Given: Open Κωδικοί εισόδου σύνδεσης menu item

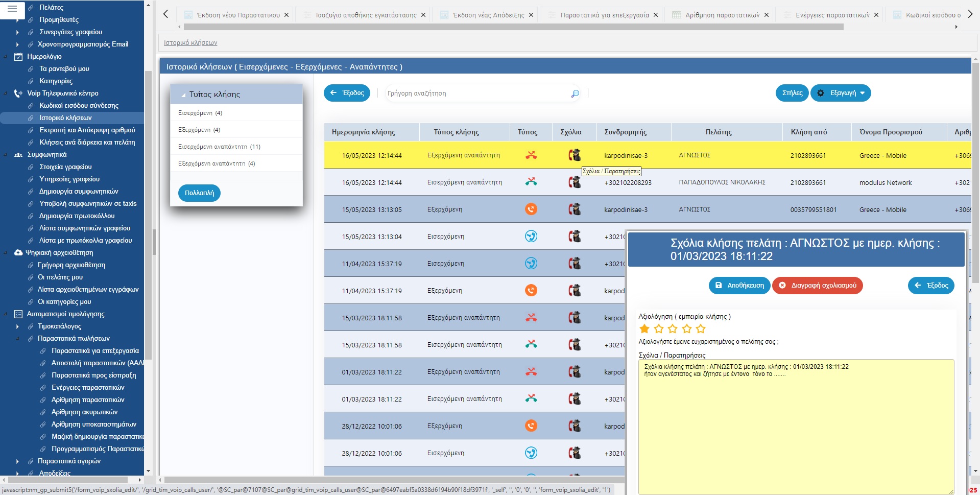Looking at the screenshot, I should [79, 106].
